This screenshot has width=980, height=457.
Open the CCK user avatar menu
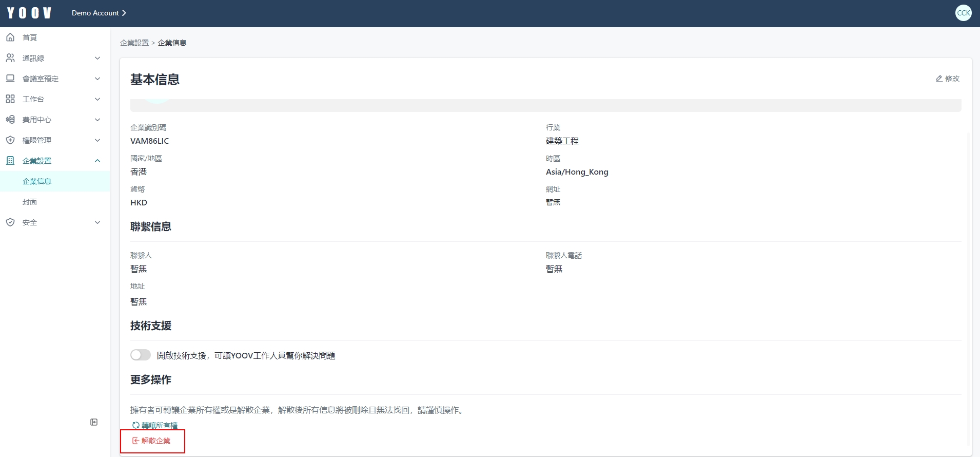(963, 13)
